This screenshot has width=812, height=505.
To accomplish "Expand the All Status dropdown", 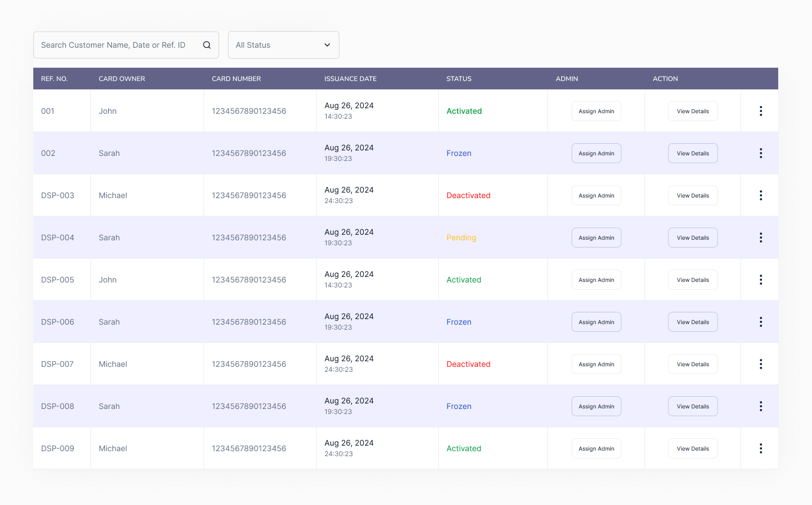I will click(283, 45).
